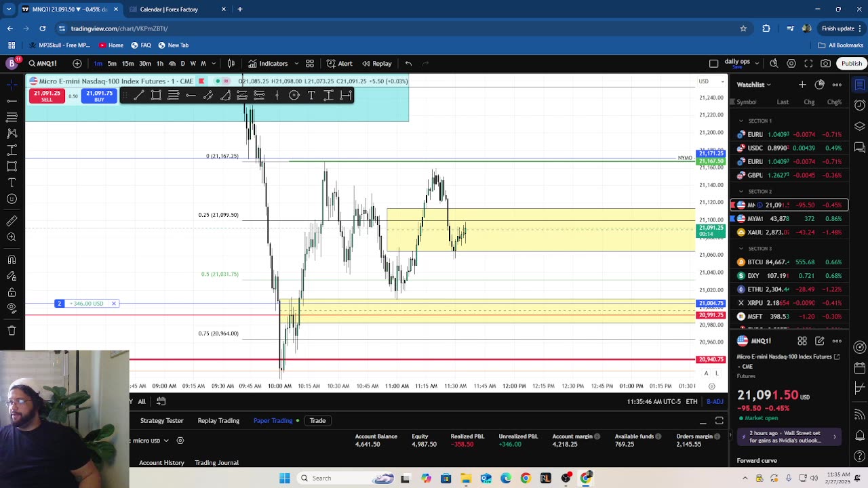
Task: Select the rectangle favorite drawing tool
Action: (x=156, y=96)
